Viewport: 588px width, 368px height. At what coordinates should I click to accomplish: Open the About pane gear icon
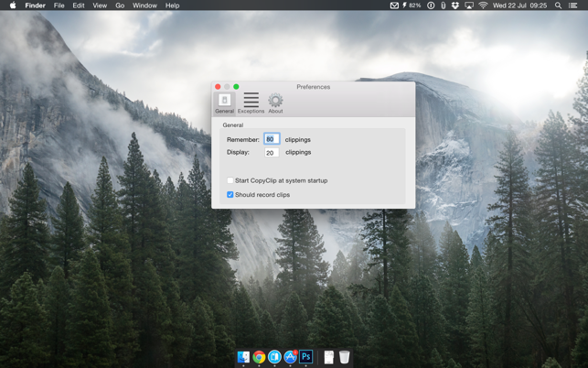click(x=275, y=103)
